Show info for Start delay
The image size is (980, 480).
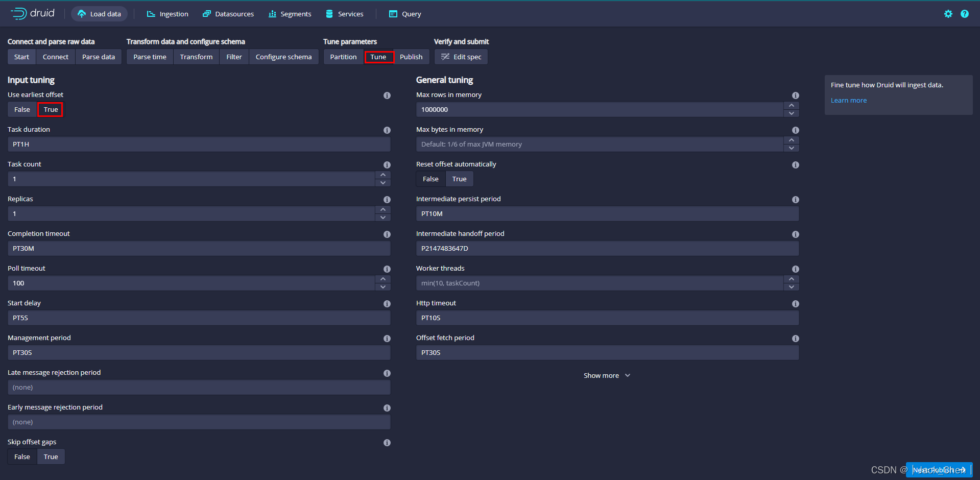click(x=387, y=304)
